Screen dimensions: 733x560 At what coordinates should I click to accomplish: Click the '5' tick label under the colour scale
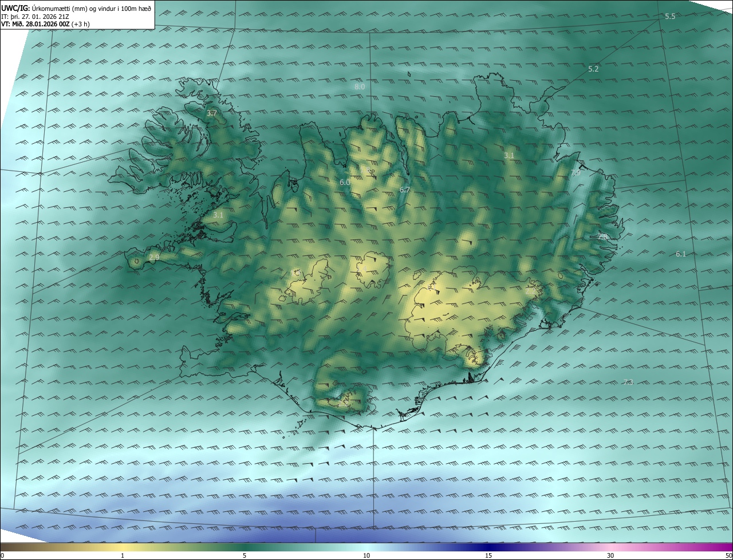click(x=245, y=556)
